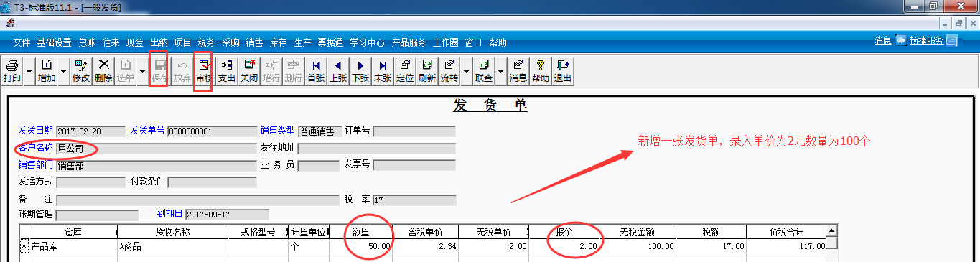Click the 价税合计 cell showing 117.00
980x262 pixels.
tap(786, 246)
